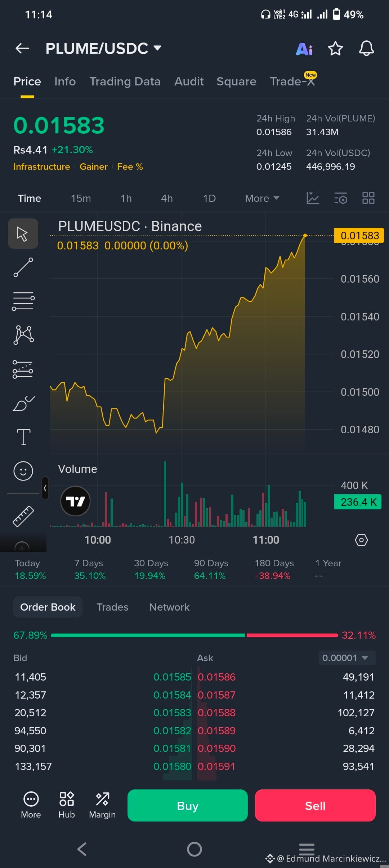Go back using the top-left arrow
Image resolution: width=389 pixels, height=868 pixels.
22,48
